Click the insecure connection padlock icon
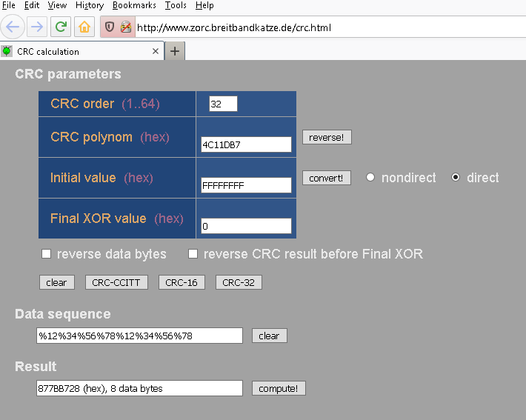Viewport: 526px width, 420px height. click(x=126, y=27)
